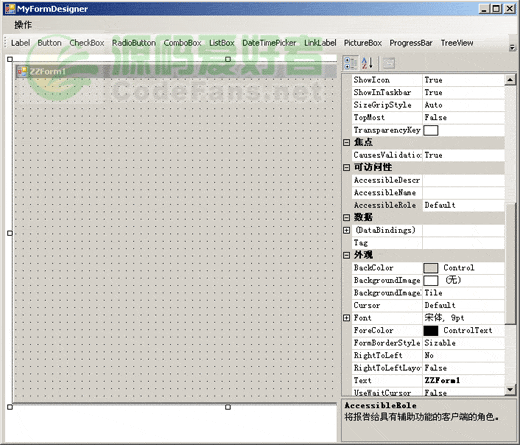The width and height of the screenshot is (520, 445).
Task: Collapse the 焦点 property category
Action: pyautogui.click(x=347, y=143)
